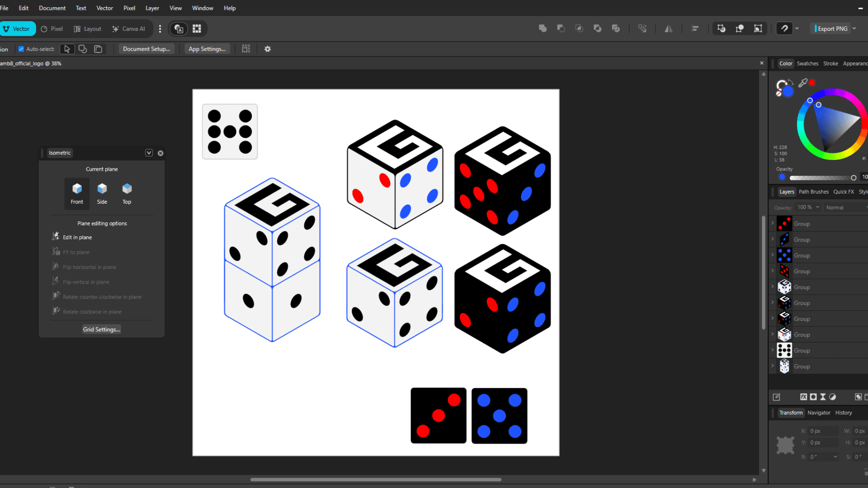Open the rotation R field dropdown
The image size is (868, 488).
tap(835, 457)
